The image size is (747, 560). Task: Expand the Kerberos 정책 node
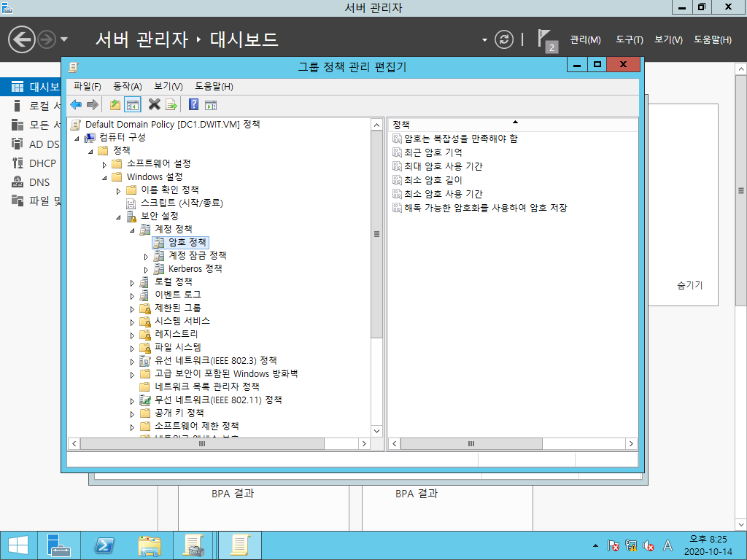pyautogui.click(x=146, y=270)
